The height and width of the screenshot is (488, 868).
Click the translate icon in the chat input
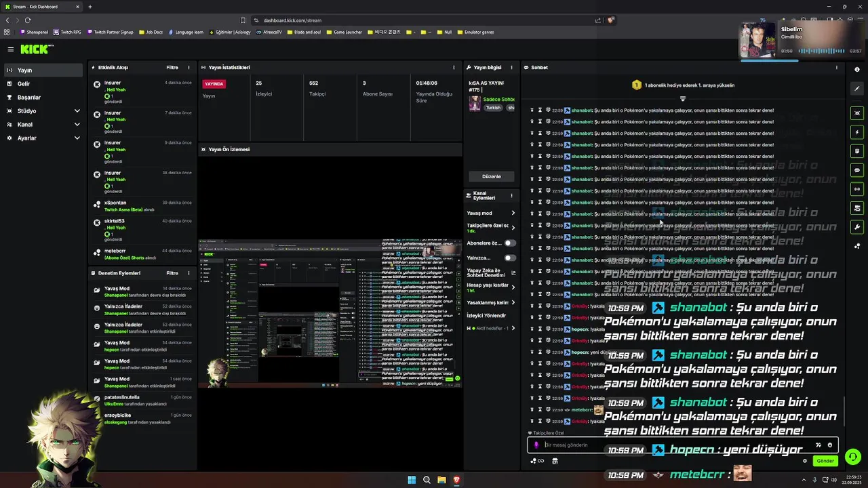pos(818,445)
